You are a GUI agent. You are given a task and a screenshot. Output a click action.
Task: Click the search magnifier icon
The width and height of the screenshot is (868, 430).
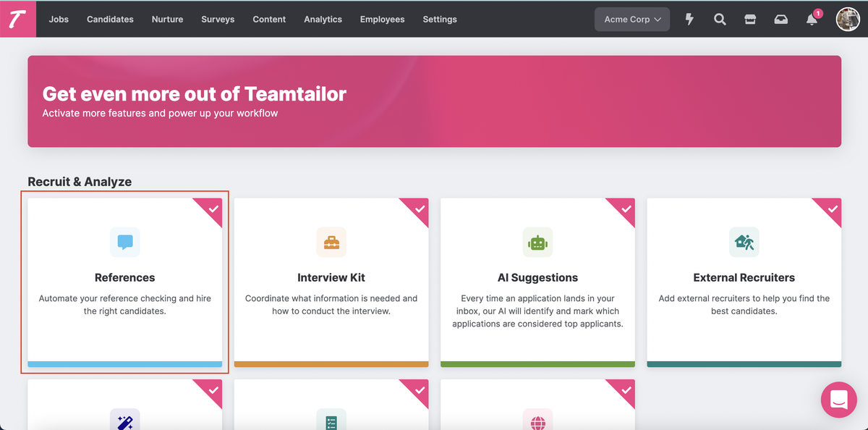720,20
